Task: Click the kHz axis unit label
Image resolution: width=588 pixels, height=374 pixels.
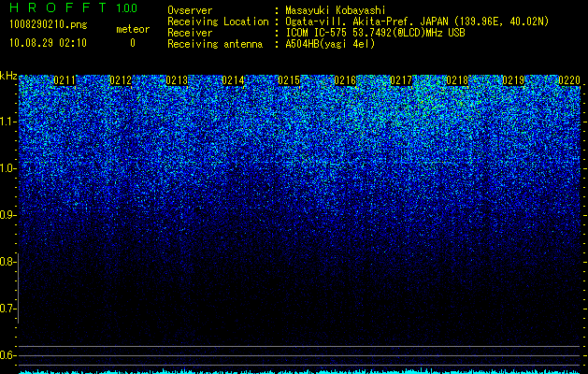Action: 8,76
